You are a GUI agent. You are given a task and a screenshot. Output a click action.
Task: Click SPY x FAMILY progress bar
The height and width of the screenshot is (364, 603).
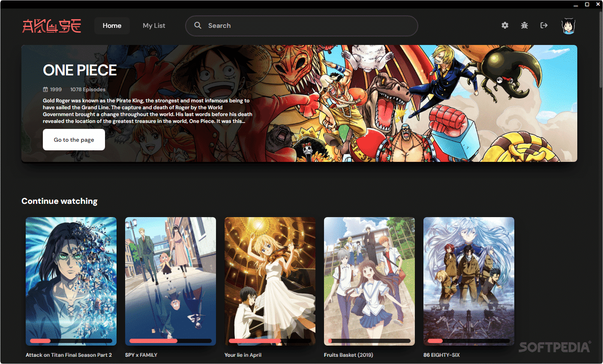click(x=171, y=341)
